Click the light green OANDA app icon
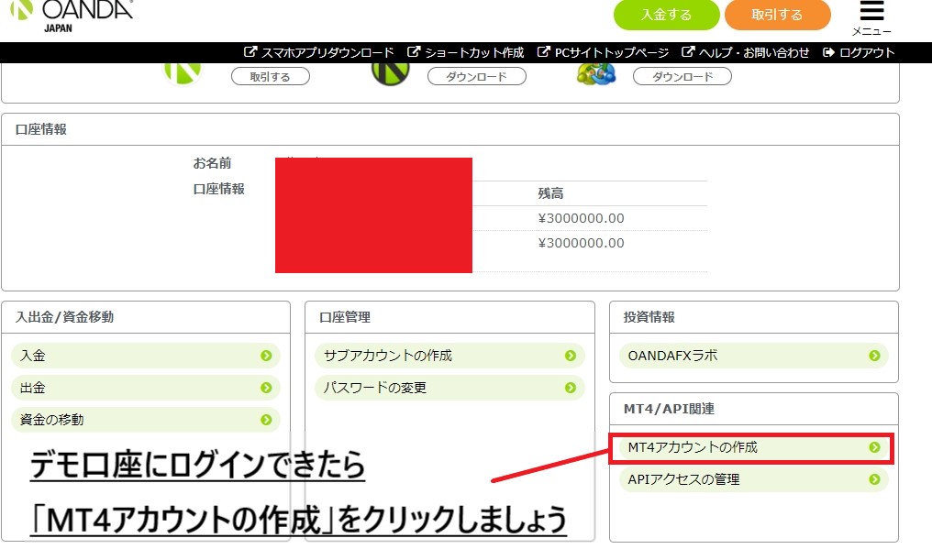 (183, 72)
